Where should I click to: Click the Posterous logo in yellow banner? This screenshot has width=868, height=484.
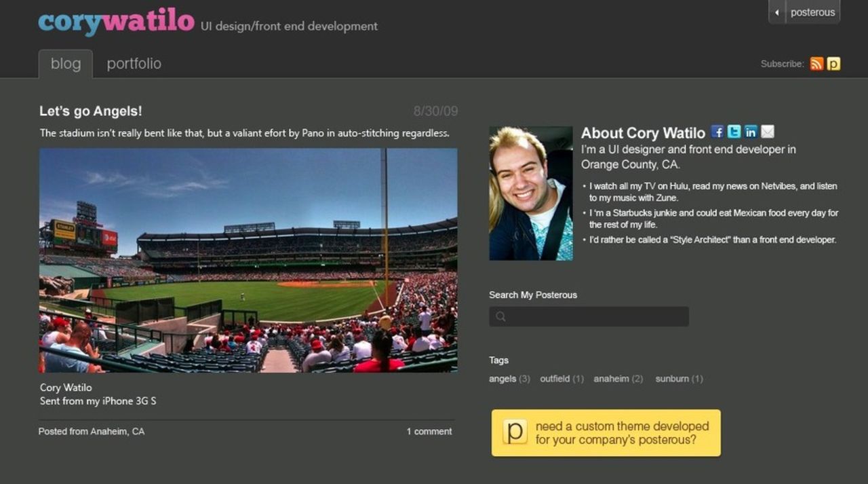(x=515, y=432)
